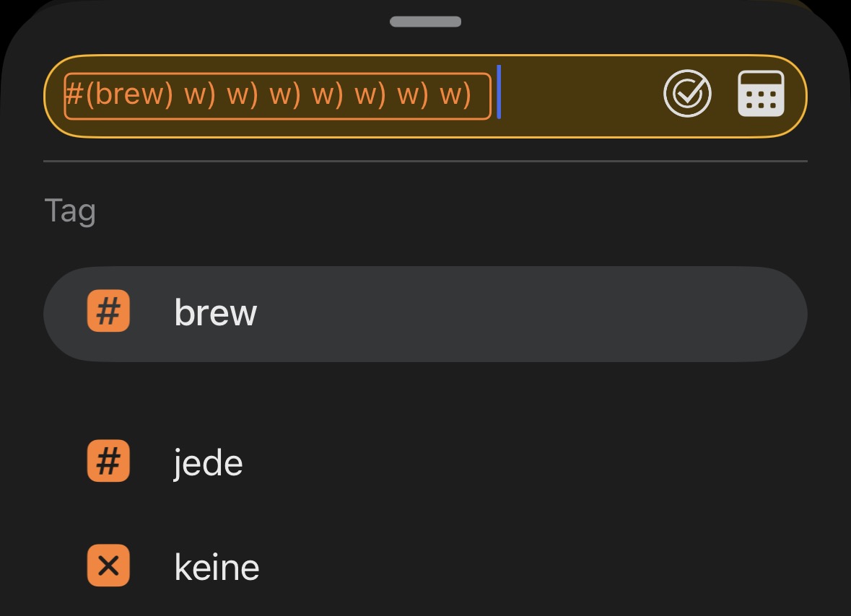851x616 pixels.
Task: Click the "Tag" section header
Action: [x=70, y=211]
